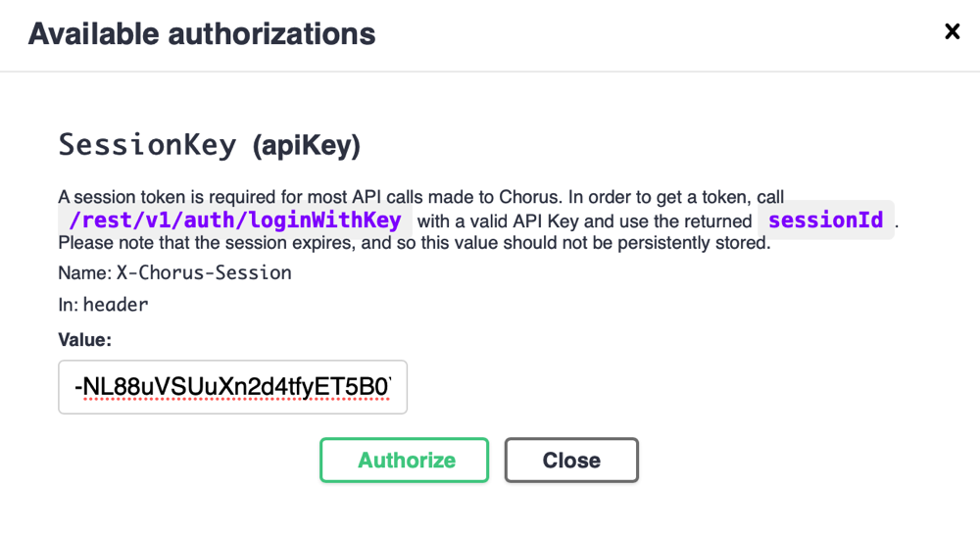This screenshot has height=537, width=980.
Task: Click the sessionId code snippet
Action: pos(825,220)
